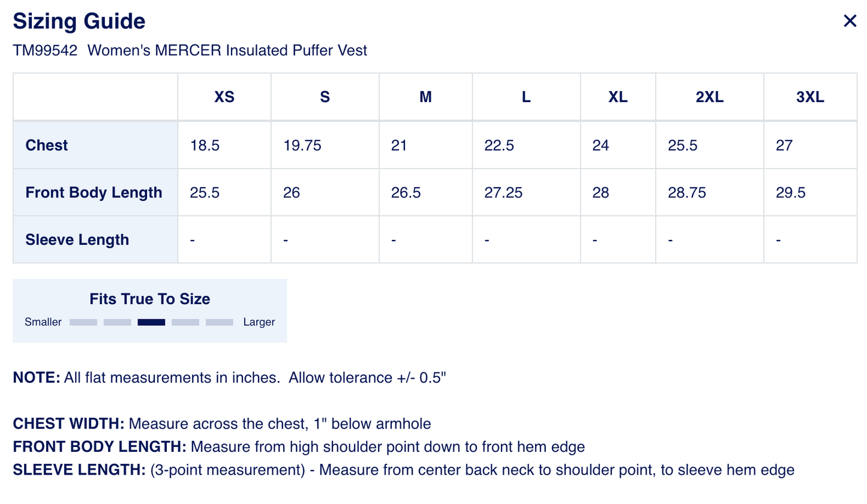Select the Chest value 22.5 for size L

(499, 145)
